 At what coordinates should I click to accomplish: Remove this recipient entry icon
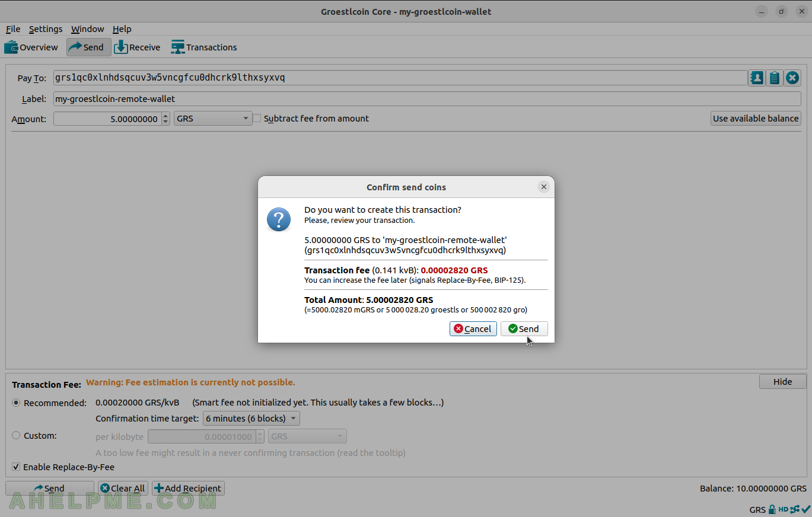pos(793,78)
